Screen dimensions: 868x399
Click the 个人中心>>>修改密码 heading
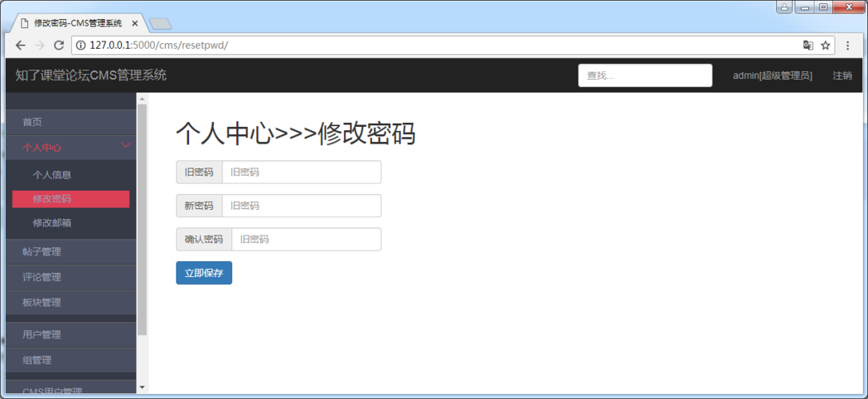pos(296,133)
